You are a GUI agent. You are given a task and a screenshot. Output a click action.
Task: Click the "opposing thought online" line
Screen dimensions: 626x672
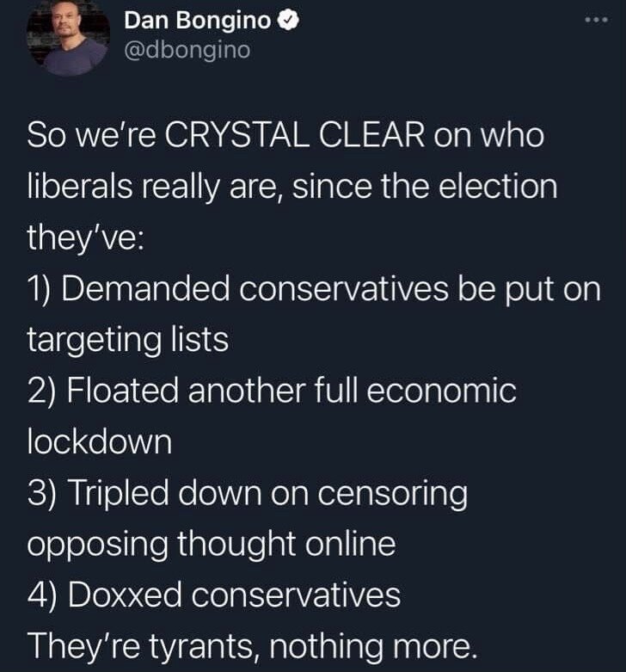tap(212, 544)
